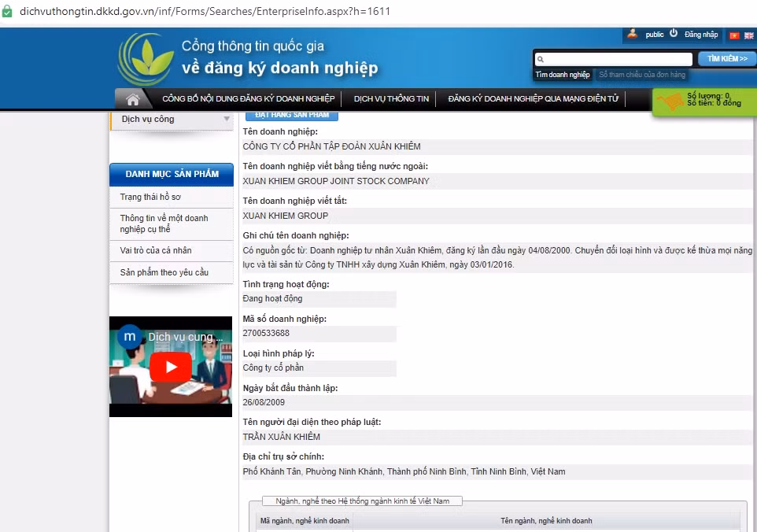Screen dimensions: 757x532
Task: Click the home icon in navigation bar
Action: pos(133,99)
